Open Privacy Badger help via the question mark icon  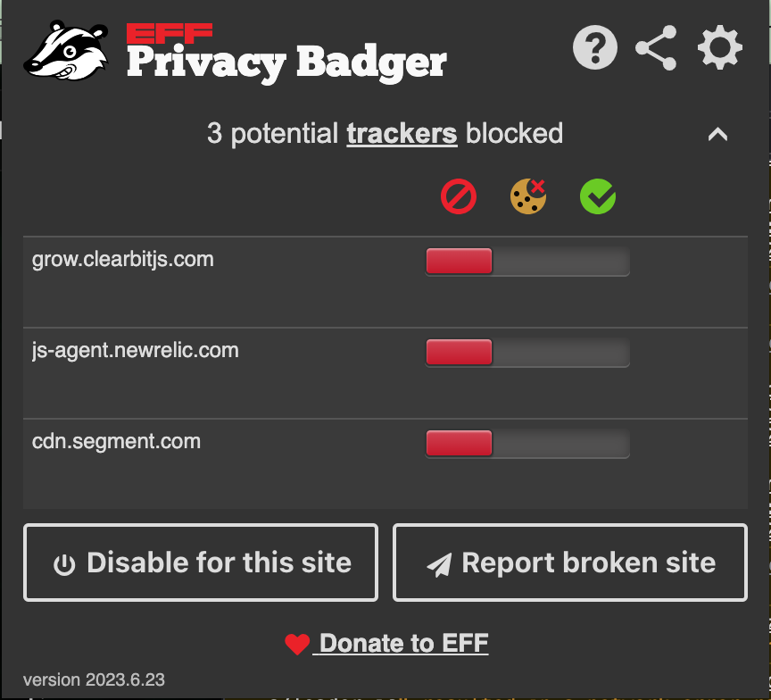click(x=594, y=47)
